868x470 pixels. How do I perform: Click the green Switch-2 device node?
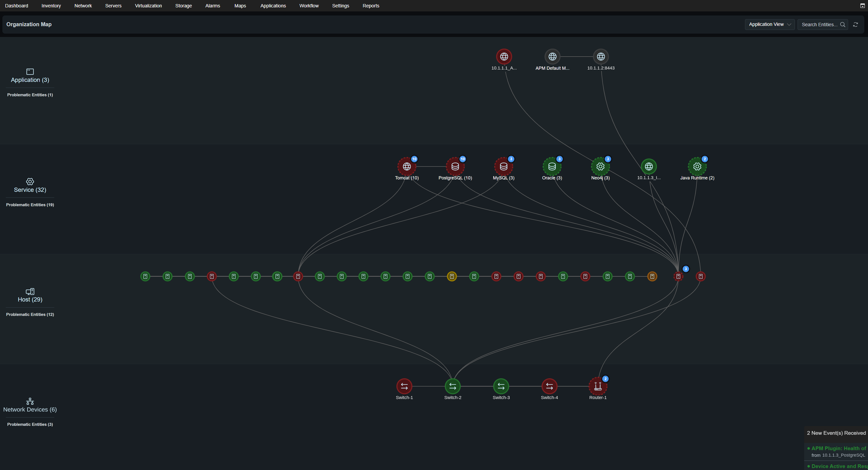[x=453, y=386]
